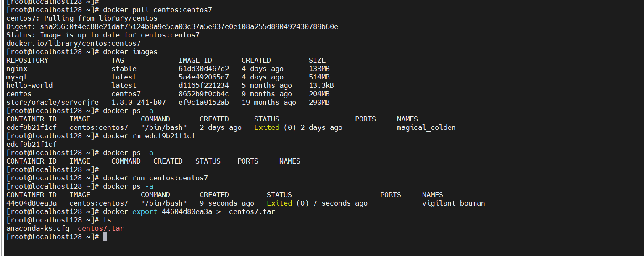Click the 'latest' tag in hello-world row

[x=124, y=85]
